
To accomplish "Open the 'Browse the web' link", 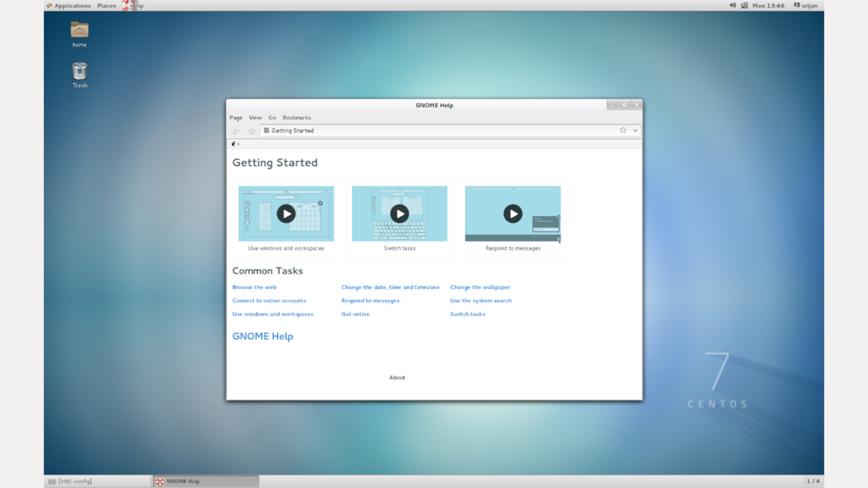I will [254, 287].
